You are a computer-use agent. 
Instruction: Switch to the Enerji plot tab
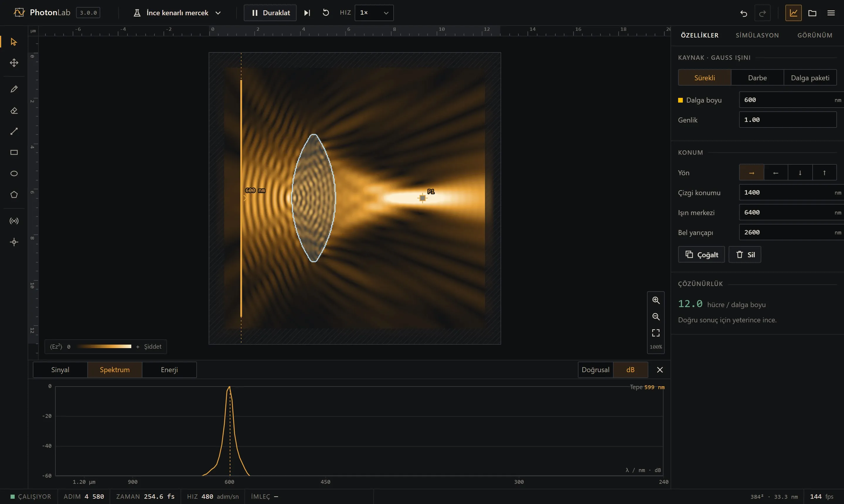169,370
